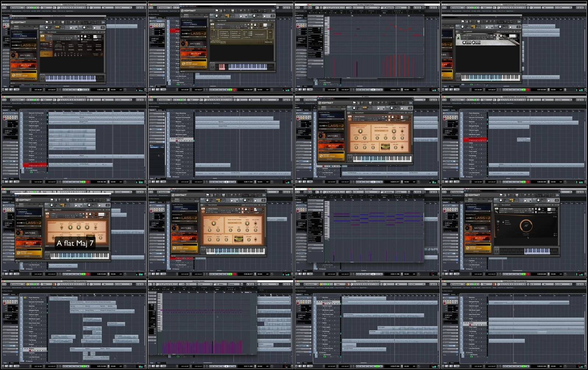Toggle yellow mute on Piano Sketching track
The width and height of the screenshot is (588, 370).
pos(25,298)
